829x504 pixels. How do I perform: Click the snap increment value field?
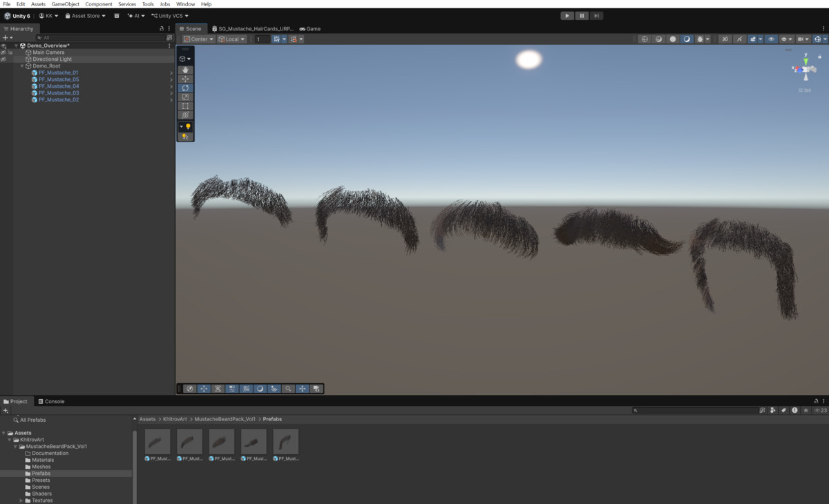click(262, 39)
